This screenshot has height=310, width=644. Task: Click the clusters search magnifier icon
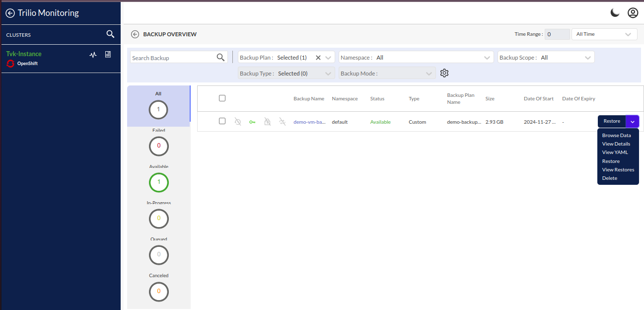tap(110, 34)
